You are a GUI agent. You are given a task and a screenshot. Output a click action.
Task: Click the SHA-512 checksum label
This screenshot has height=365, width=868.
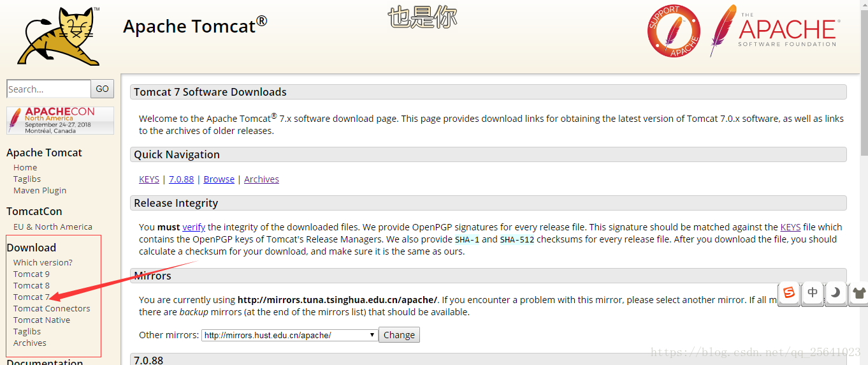[517, 239]
